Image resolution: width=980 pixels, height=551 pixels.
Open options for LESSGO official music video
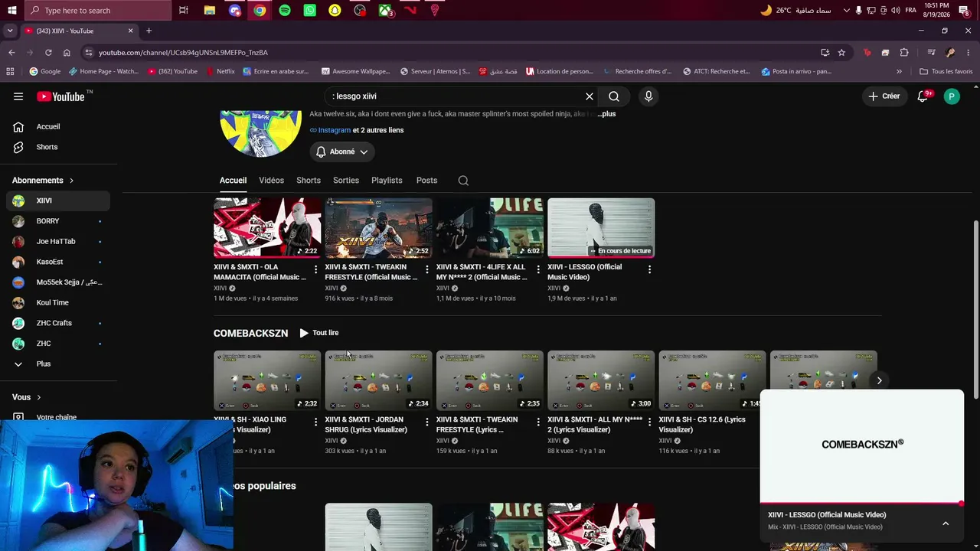coord(649,269)
